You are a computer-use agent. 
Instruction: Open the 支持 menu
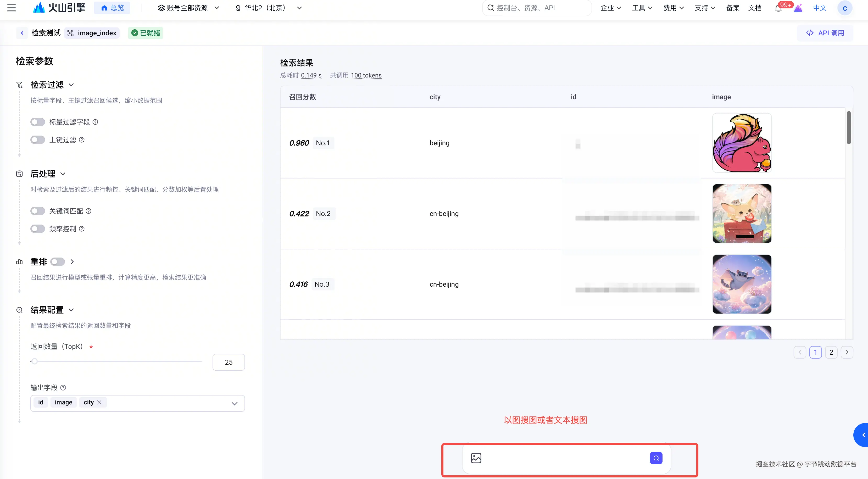[705, 8]
